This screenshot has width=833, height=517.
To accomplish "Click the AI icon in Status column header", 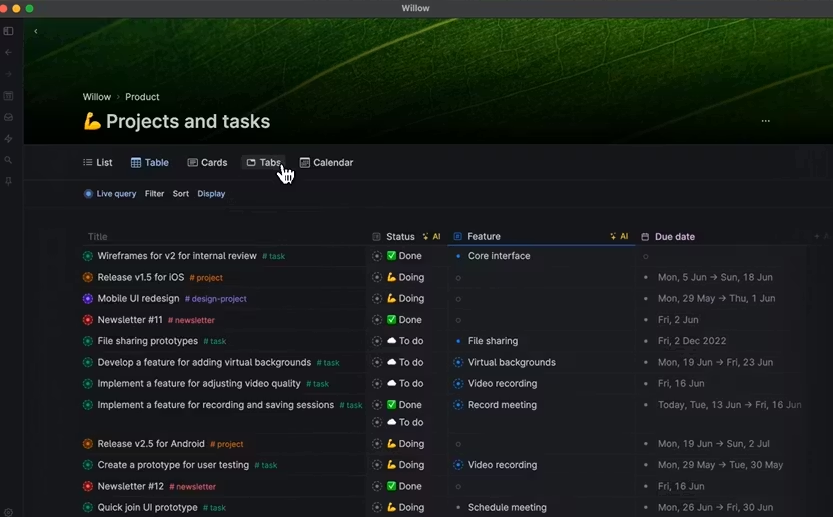I will [x=432, y=237].
